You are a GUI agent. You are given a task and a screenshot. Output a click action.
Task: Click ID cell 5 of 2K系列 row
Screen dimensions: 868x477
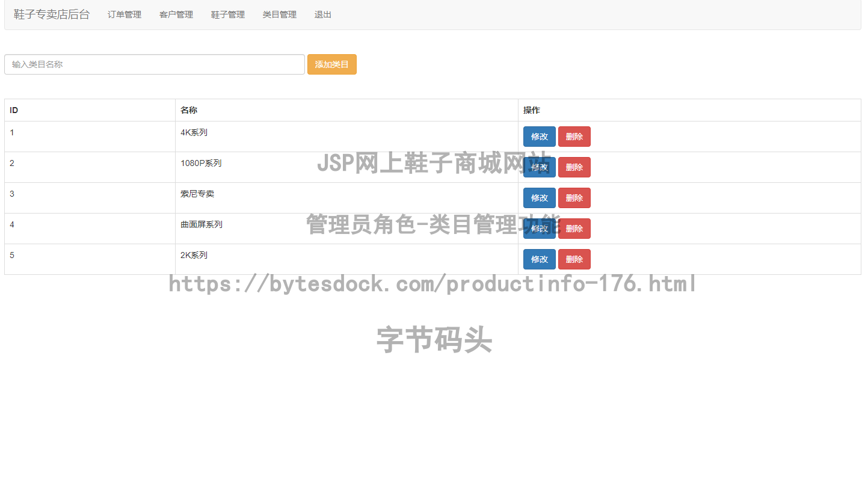point(90,259)
